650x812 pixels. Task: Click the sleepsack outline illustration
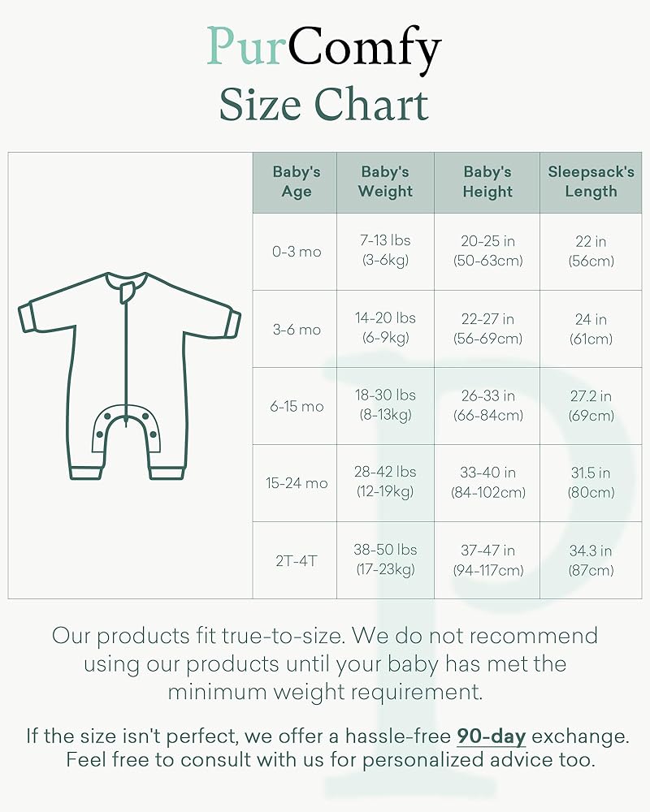[130, 375]
